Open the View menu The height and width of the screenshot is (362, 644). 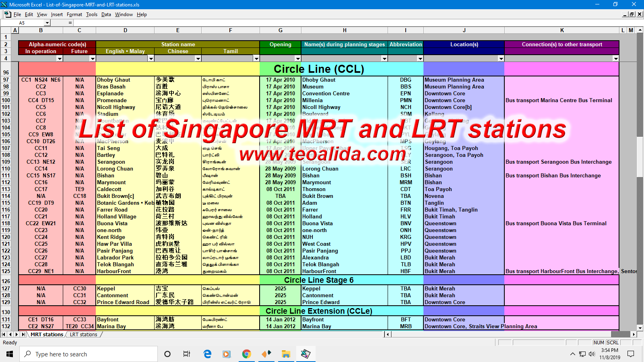tap(42, 14)
